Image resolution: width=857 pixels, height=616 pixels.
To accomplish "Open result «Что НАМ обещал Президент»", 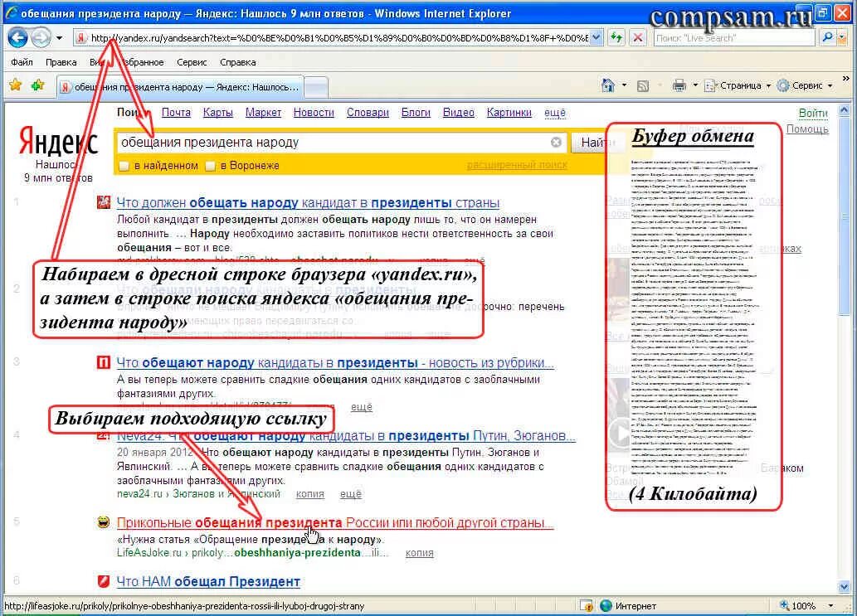I will [x=208, y=582].
